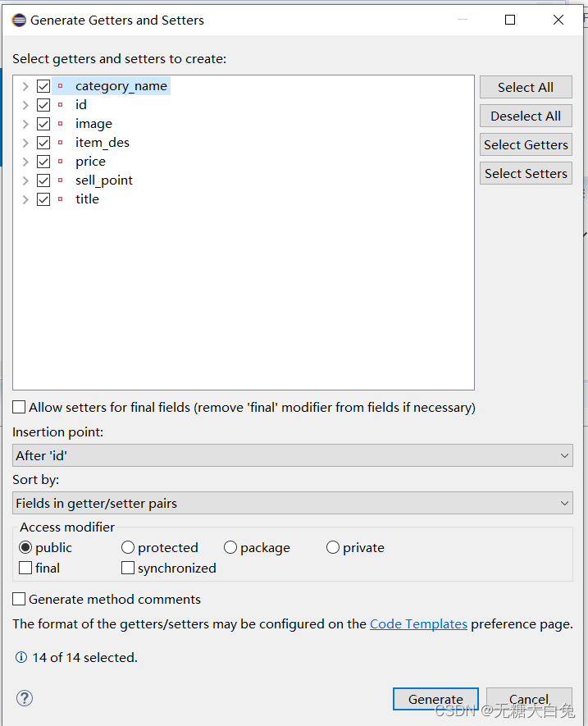Viewport: 588px width, 726px height.
Task: Click the Generate button
Action: point(435,699)
